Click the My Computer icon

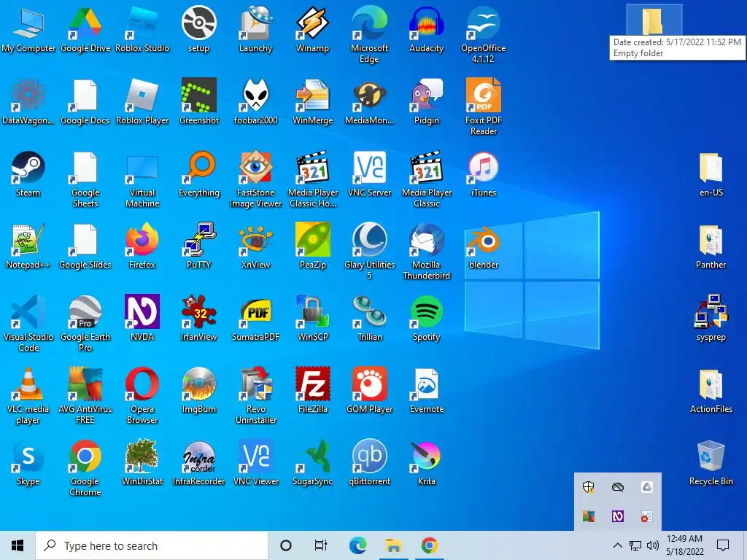[28, 28]
